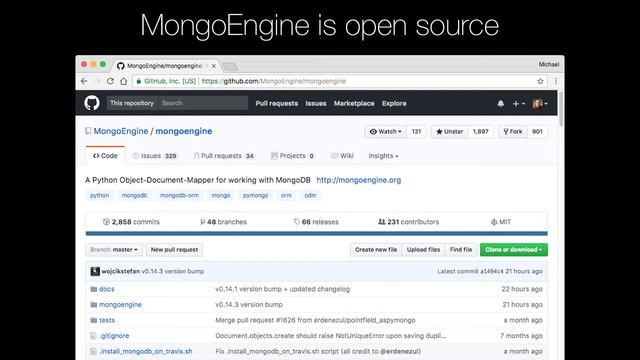Click the green secure lock icon
The height and width of the screenshot is (360, 640).
(139, 81)
